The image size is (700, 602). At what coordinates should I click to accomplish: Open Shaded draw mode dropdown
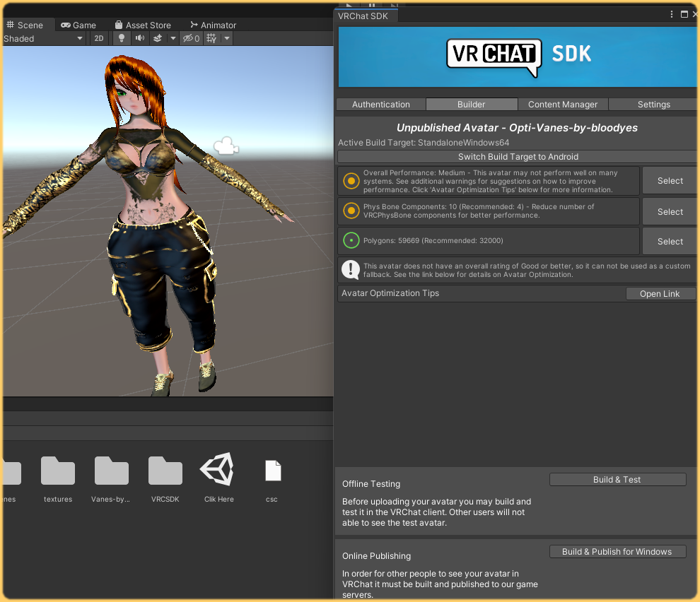click(x=43, y=38)
